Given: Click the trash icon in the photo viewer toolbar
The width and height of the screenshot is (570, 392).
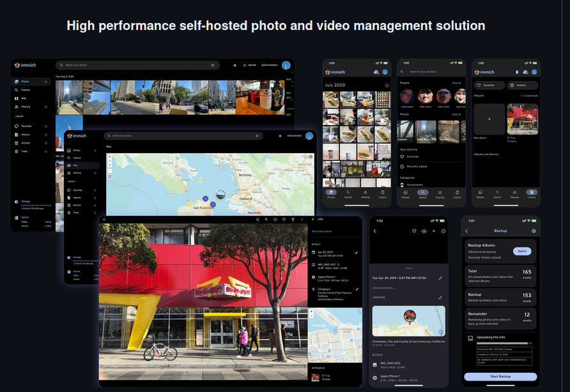Looking at the screenshot, I should coord(293,220).
